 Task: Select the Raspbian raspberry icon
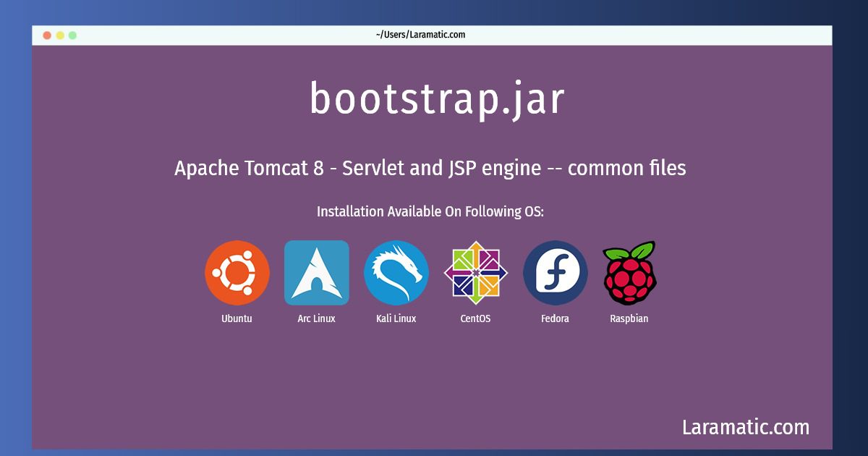629,274
